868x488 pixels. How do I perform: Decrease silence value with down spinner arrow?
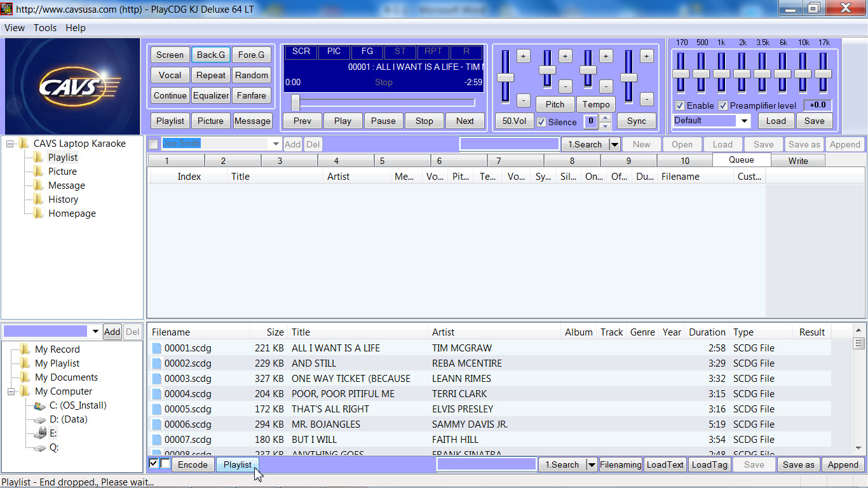pos(606,126)
